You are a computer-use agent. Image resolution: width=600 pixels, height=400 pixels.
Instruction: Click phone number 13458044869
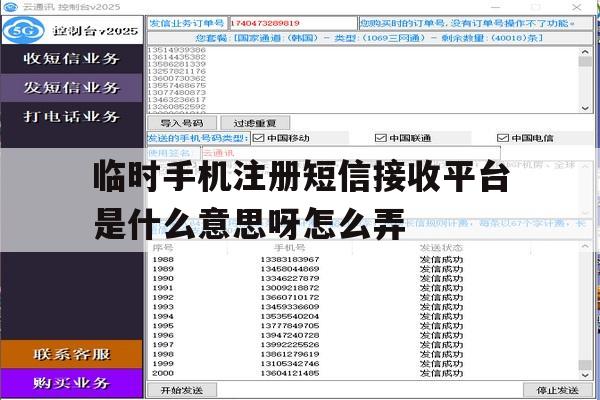point(290,269)
